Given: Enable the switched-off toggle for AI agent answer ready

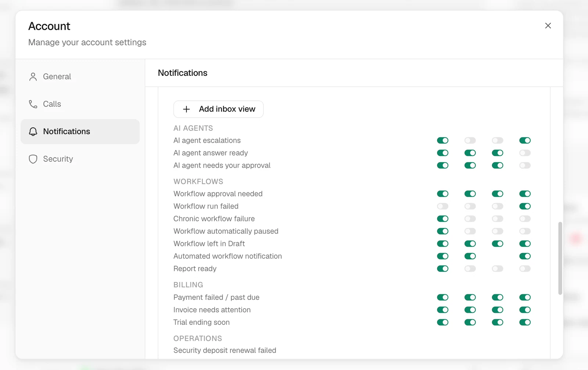Looking at the screenshot, I should coord(525,153).
